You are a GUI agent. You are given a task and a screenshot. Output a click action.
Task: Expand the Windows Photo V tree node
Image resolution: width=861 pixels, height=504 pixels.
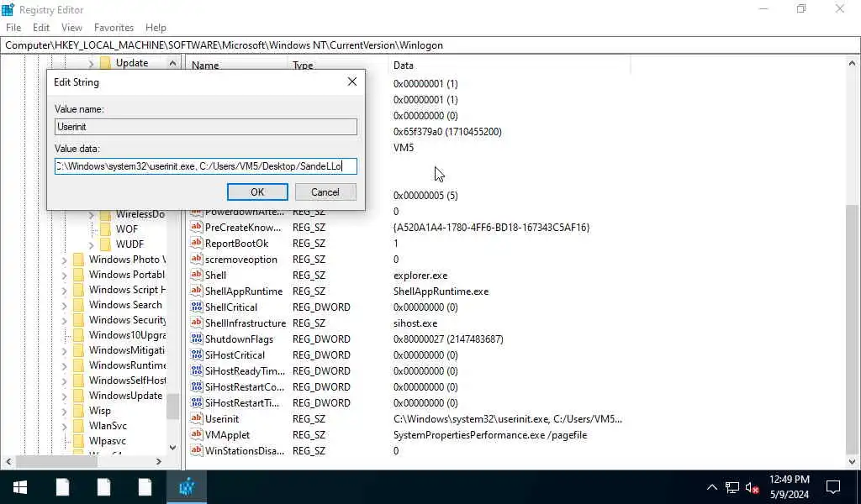(64, 260)
